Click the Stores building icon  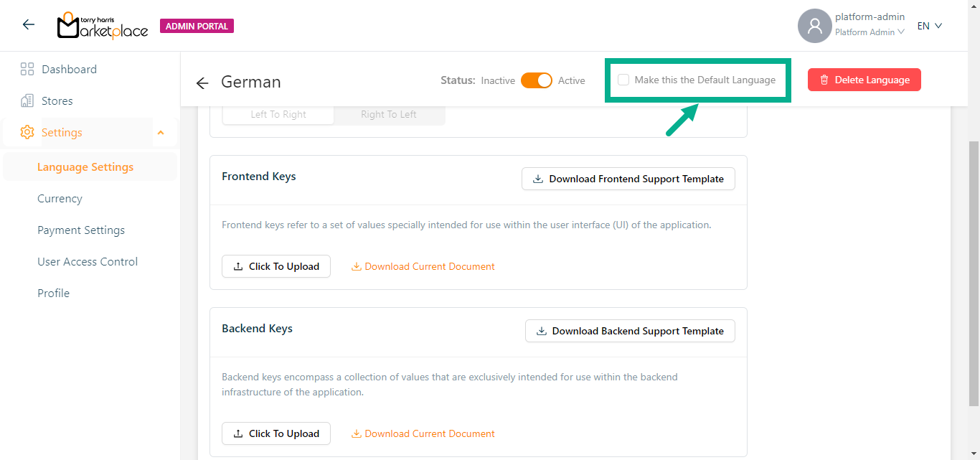pyautogui.click(x=27, y=101)
